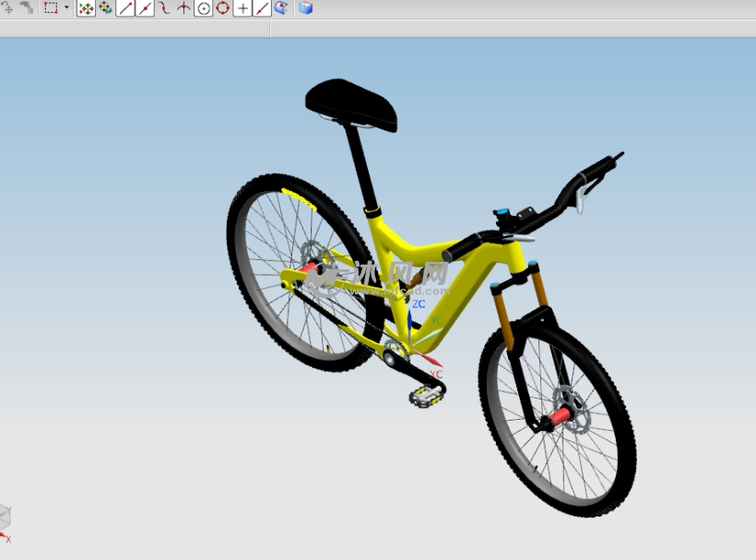This screenshot has height=560, width=756.
Task: Click the ZC axis label of coordinate system
Action: coord(419,304)
